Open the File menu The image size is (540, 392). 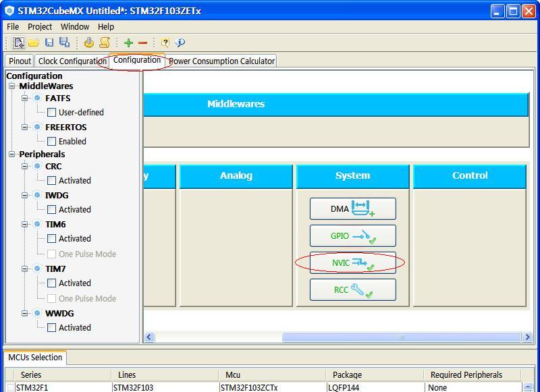point(13,27)
